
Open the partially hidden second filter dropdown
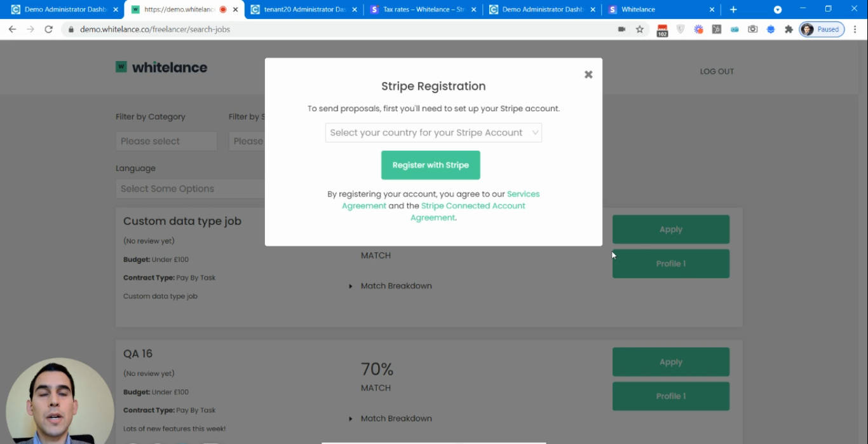tap(247, 141)
